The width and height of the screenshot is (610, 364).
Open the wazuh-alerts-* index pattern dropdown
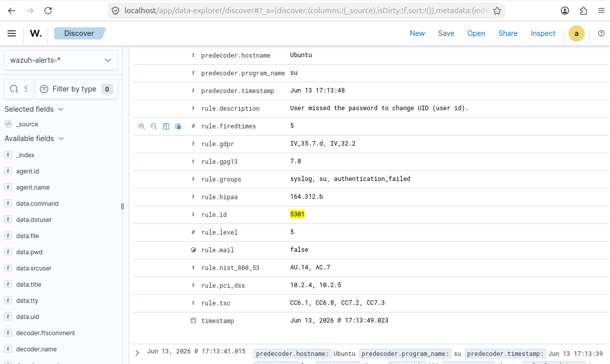coord(61,60)
